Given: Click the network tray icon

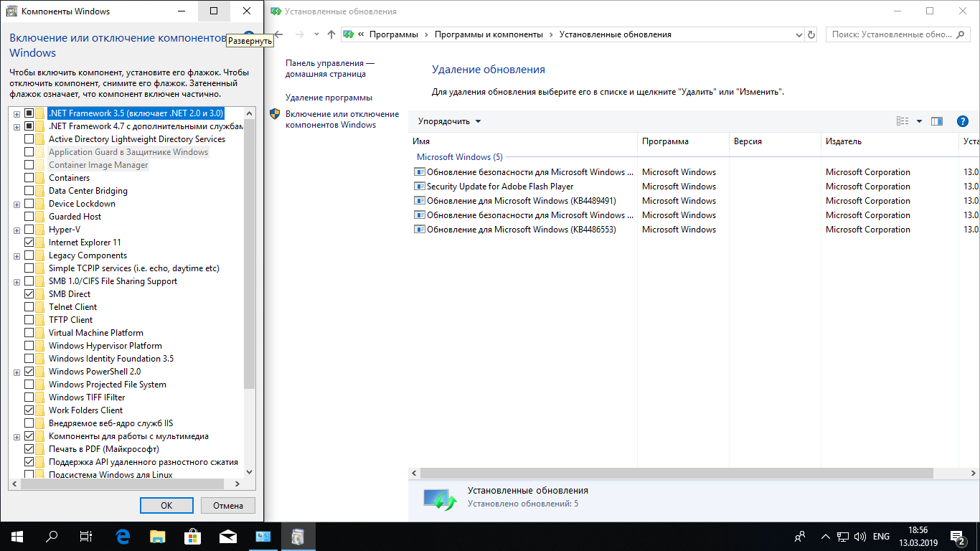Looking at the screenshot, I should pos(844,536).
